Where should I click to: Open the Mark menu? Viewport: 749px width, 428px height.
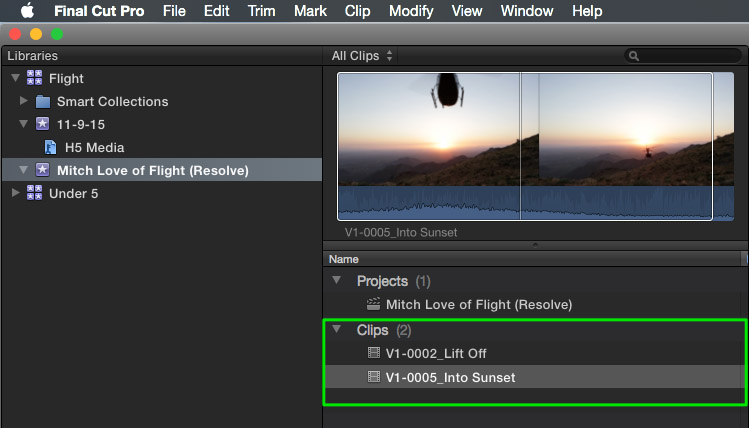310,11
